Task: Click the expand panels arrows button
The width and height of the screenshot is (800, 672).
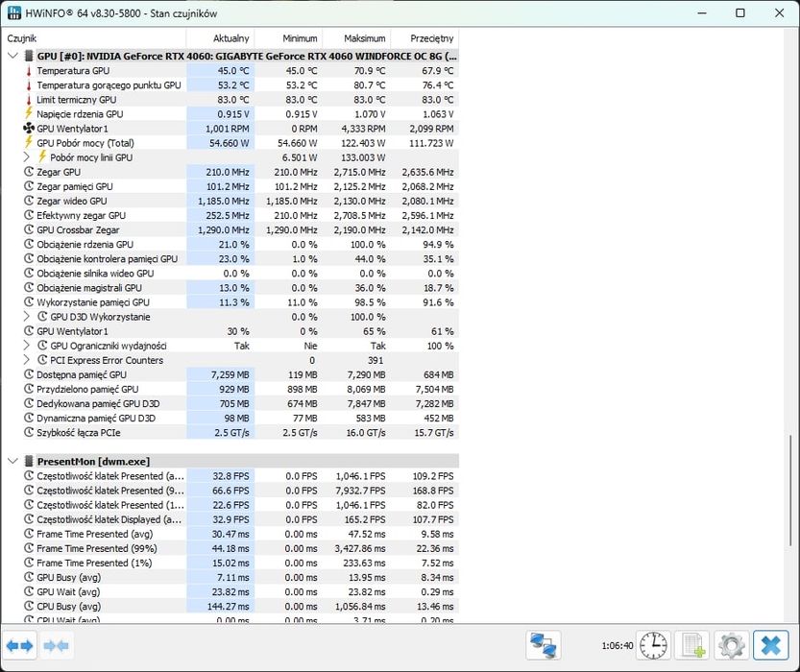Action: (x=20, y=645)
